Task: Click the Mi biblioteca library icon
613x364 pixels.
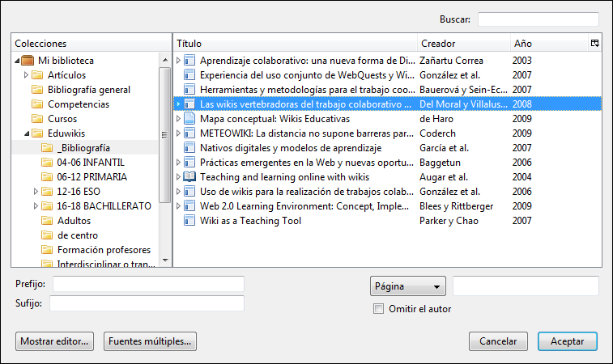Action: click(x=28, y=61)
